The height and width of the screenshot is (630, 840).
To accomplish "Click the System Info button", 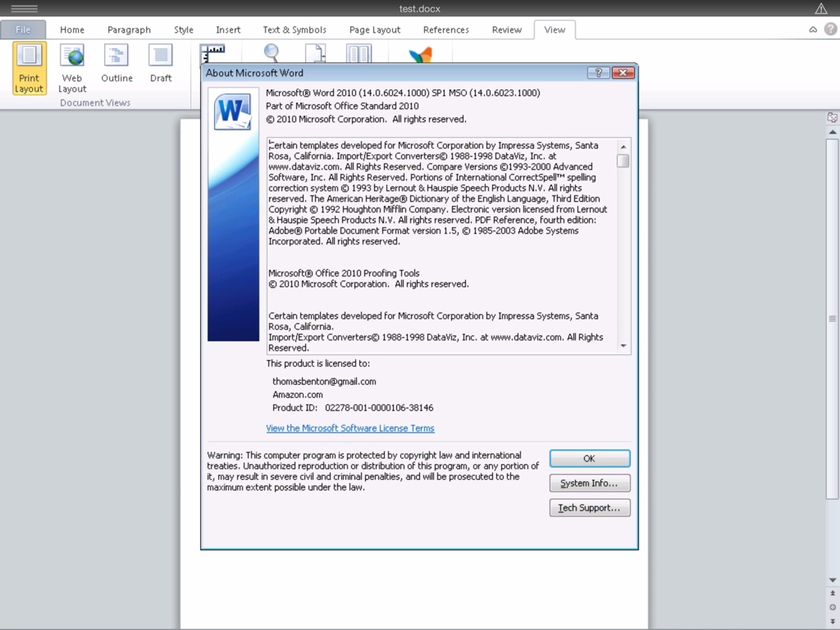I will (x=589, y=483).
